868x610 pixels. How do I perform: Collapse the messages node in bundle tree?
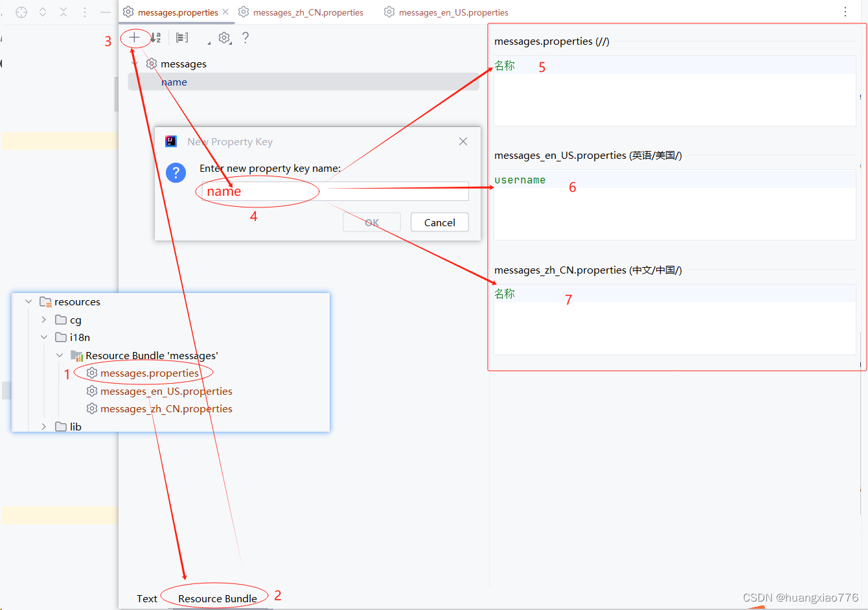pos(135,64)
